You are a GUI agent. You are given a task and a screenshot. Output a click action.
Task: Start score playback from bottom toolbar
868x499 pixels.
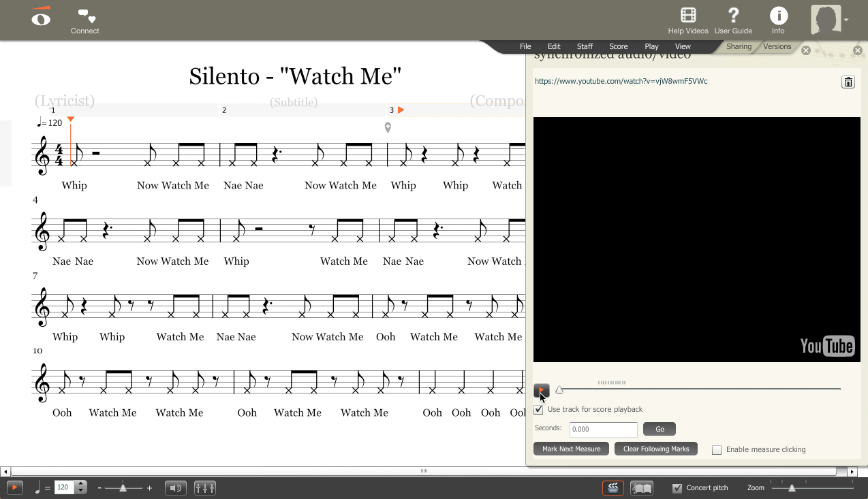[14, 487]
